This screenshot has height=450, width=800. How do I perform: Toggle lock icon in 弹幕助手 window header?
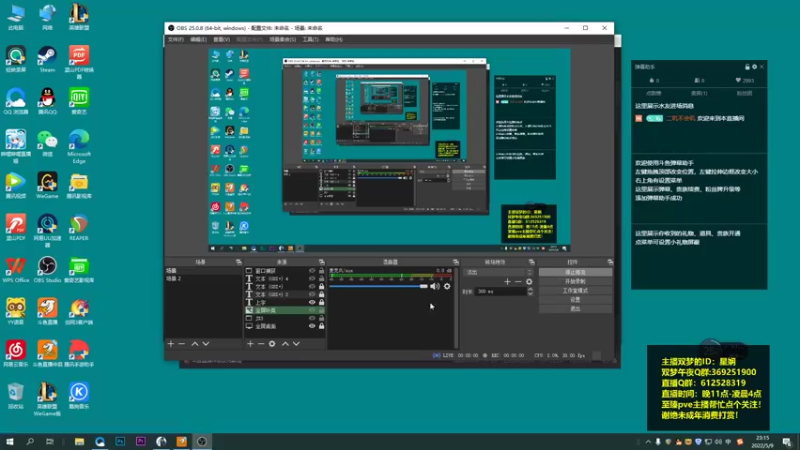pos(747,67)
